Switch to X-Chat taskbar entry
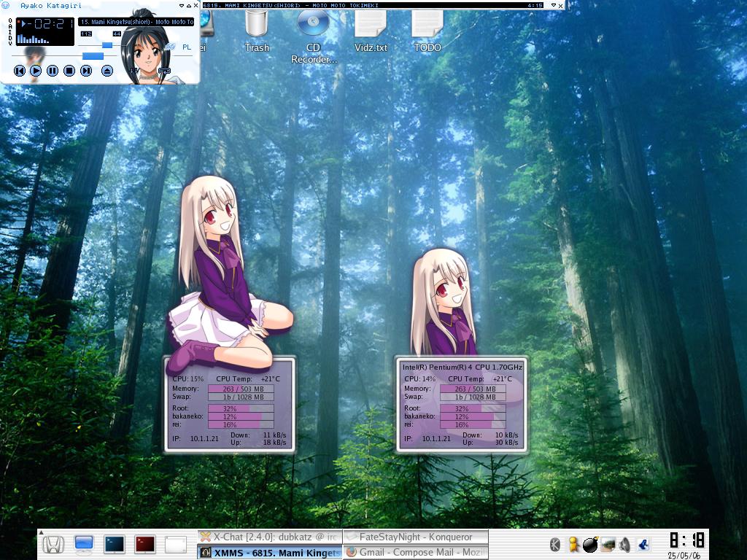This screenshot has width=747, height=560. (269, 537)
